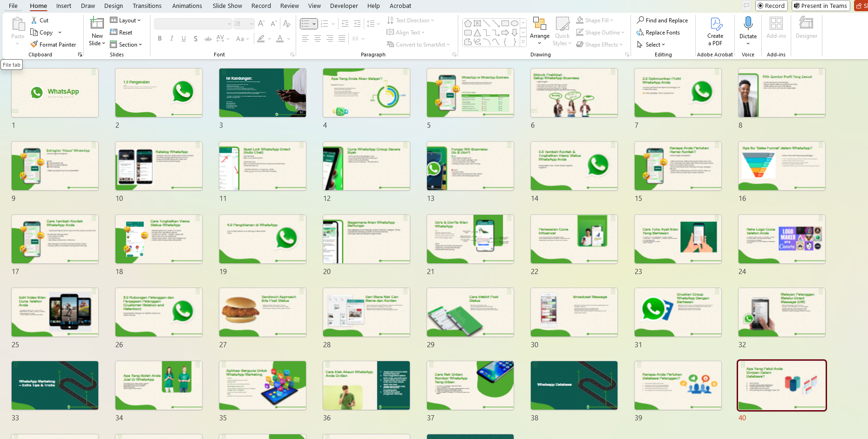Image resolution: width=868 pixels, height=439 pixels.
Task: Toggle text Shadow
Action: point(196,39)
